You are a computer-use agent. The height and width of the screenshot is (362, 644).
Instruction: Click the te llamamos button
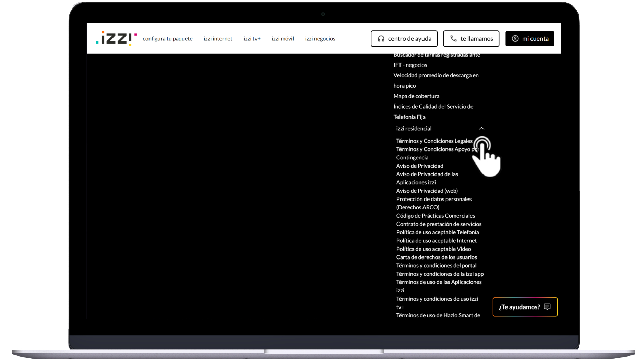(x=471, y=39)
